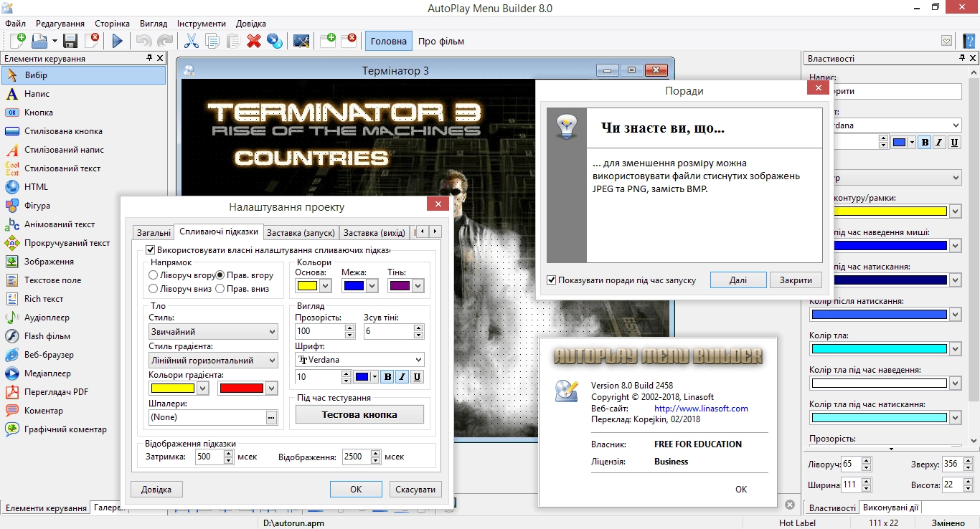Remove page with red cross page icon

[x=349, y=41]
